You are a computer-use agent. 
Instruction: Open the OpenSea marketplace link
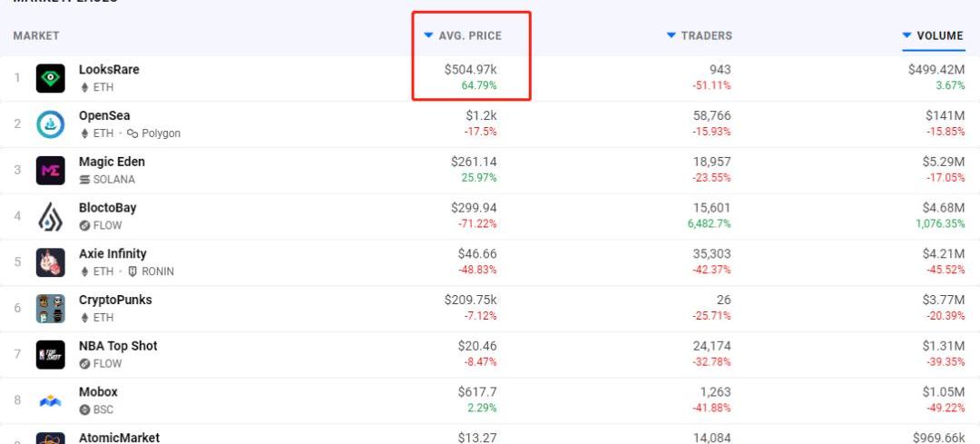coord(104,115)
